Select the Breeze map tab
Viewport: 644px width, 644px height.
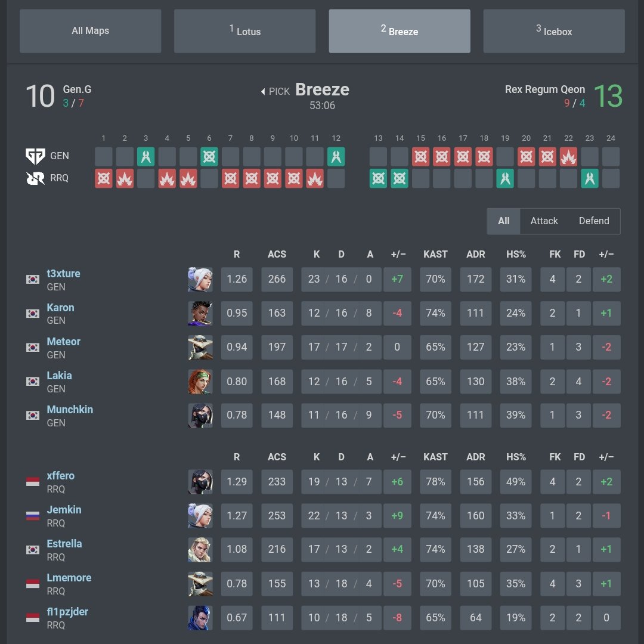pyautogui.click(x=399, y=31)
